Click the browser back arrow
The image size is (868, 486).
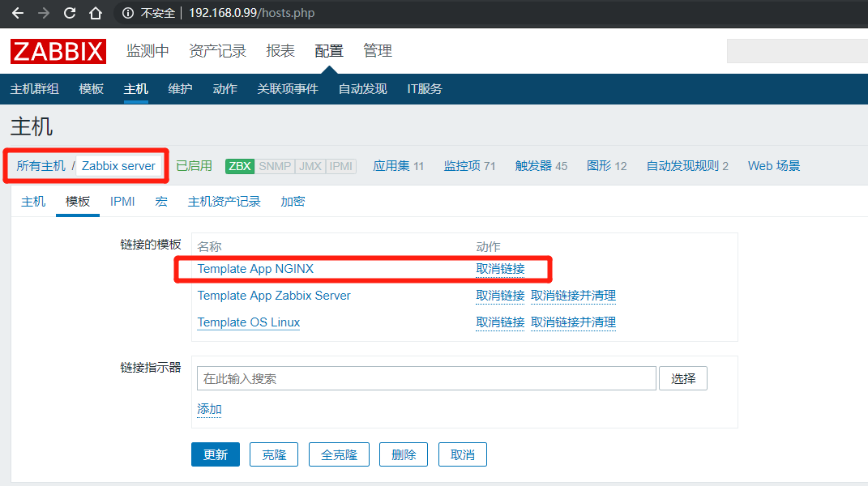pos(17,13)
